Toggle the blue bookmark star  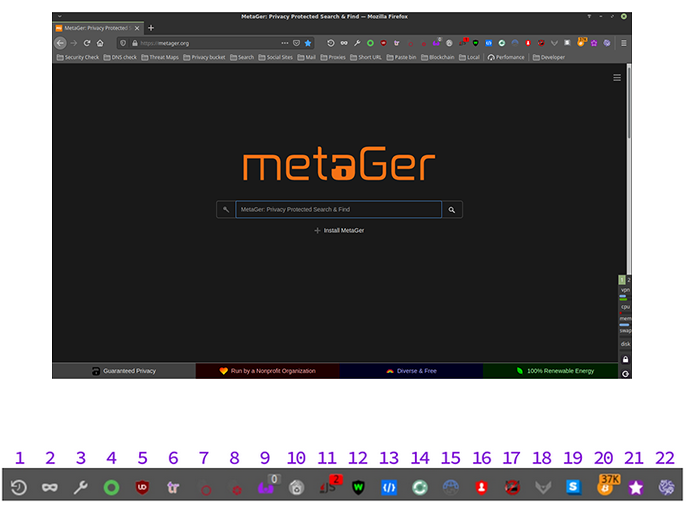click(x=308, y=43)
